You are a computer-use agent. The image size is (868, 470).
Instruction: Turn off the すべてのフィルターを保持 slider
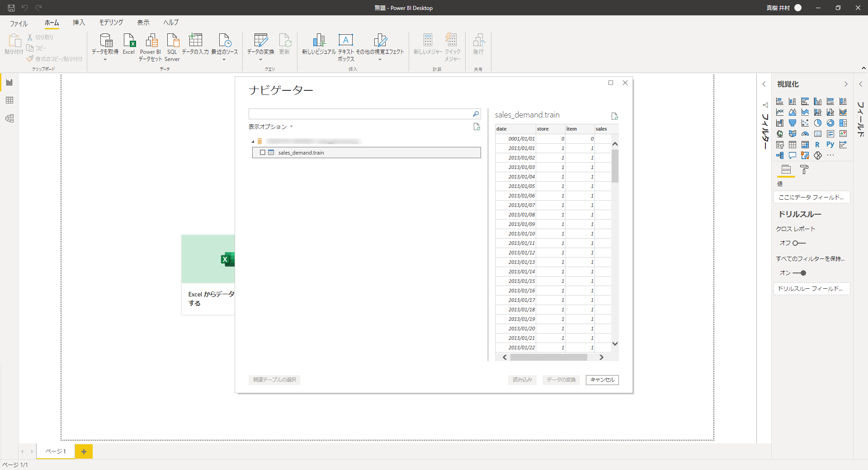[x=802, y=273]
